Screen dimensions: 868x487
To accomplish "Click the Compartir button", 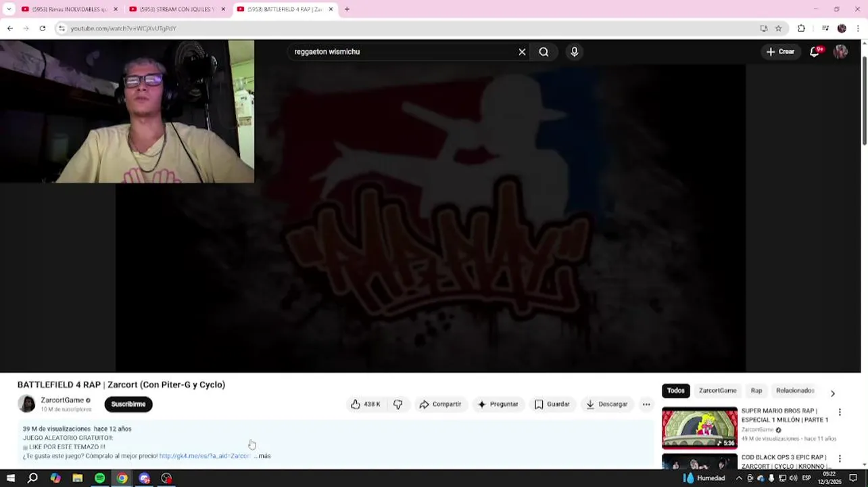I will coord(440,404).
